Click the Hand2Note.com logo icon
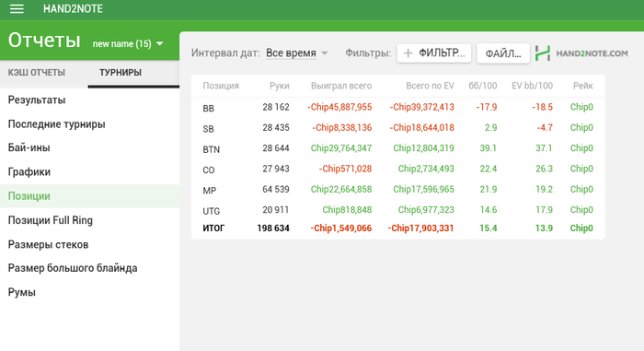 pyautogui.click(x=543, y=53)
